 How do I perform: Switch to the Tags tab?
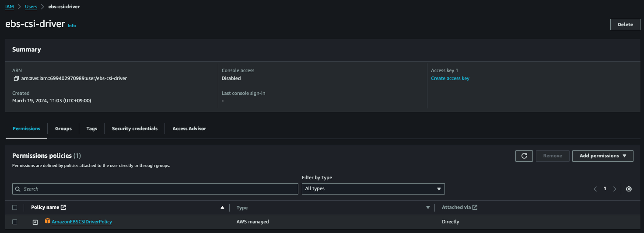(x=92, y=129)
